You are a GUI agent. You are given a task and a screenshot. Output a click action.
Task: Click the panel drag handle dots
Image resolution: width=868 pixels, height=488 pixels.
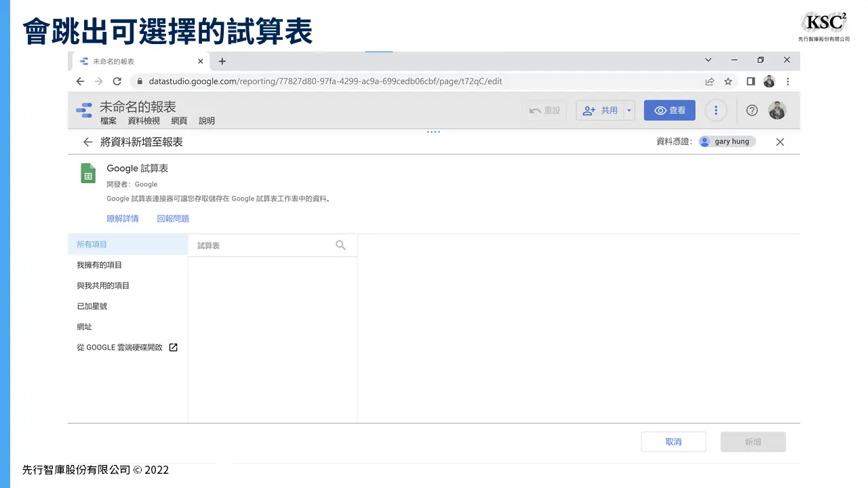(x=433, y=132)
